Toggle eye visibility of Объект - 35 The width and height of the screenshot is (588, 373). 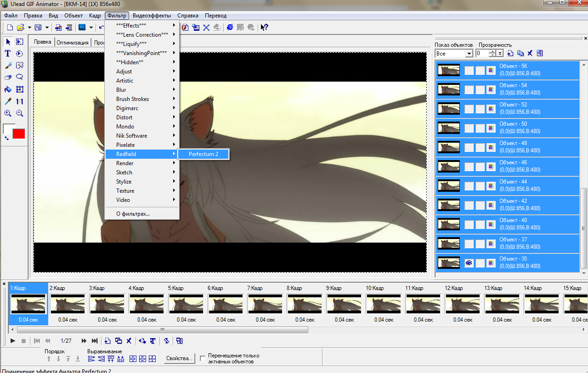pyautogui.click(x=469, y=263)
